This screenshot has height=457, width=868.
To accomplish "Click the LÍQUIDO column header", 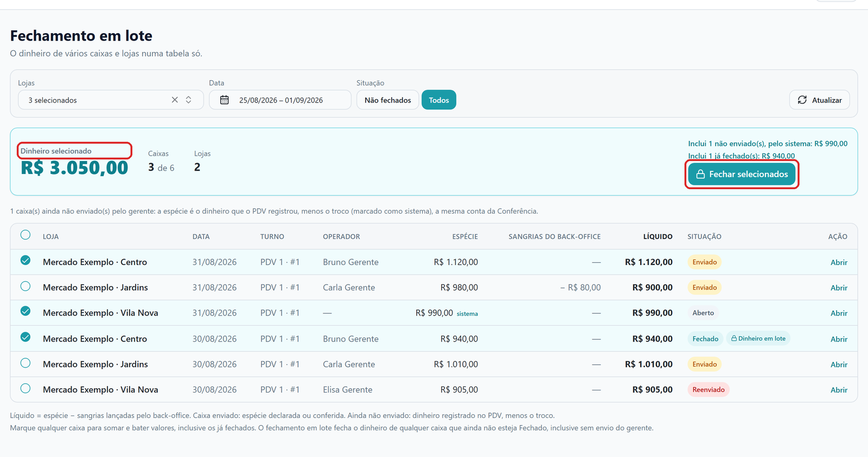I will tap(658, 237).
